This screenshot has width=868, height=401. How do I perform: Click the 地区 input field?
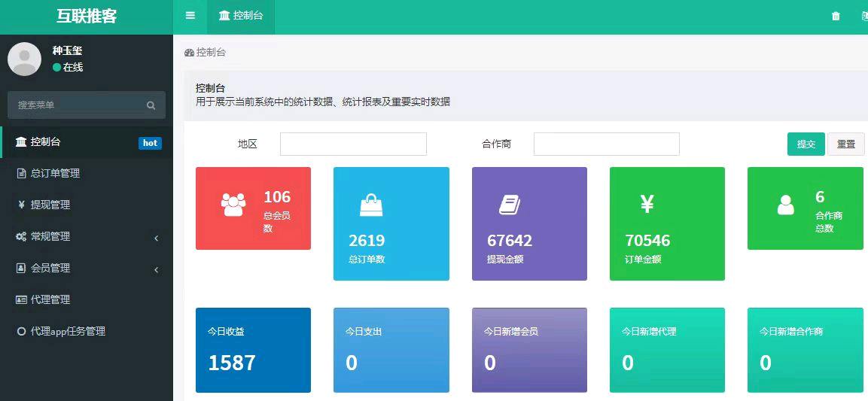[353, 144]
